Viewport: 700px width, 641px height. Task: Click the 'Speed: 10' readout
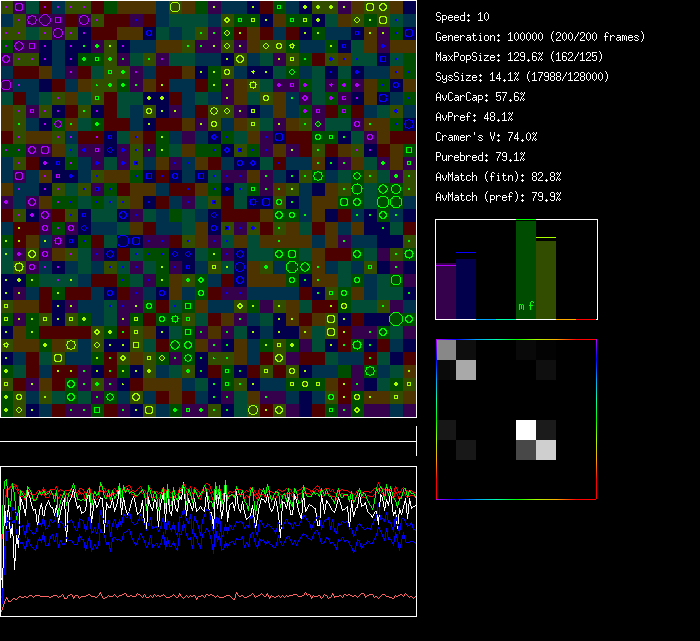tap(463, 17)
